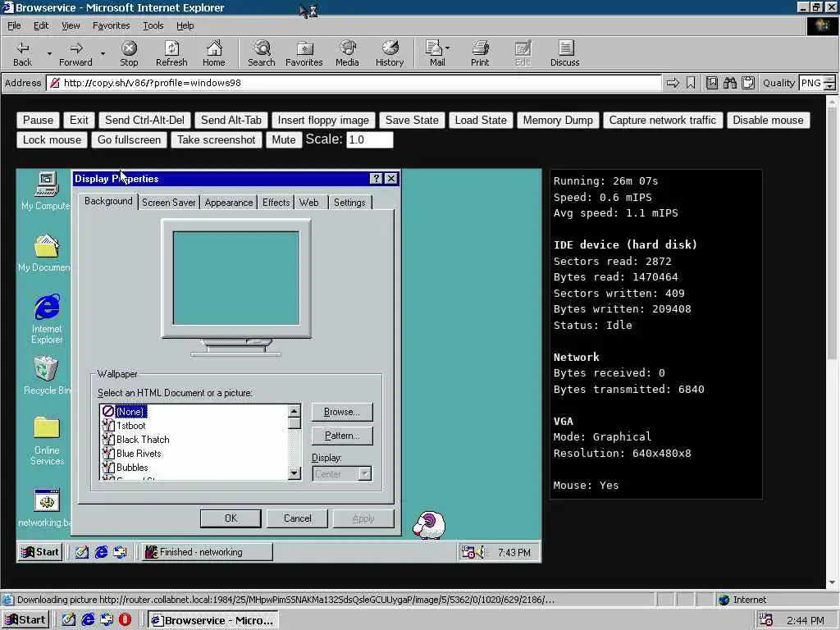Open the Back button history dropdown arrow

point(49,53)
